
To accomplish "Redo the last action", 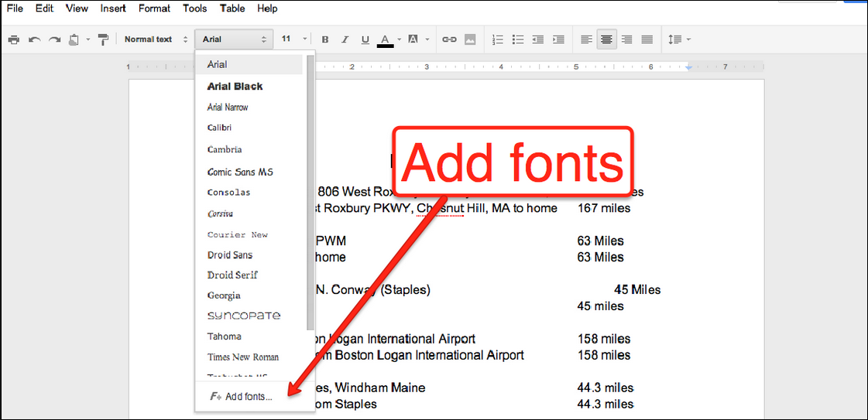I will coord(54,39).
